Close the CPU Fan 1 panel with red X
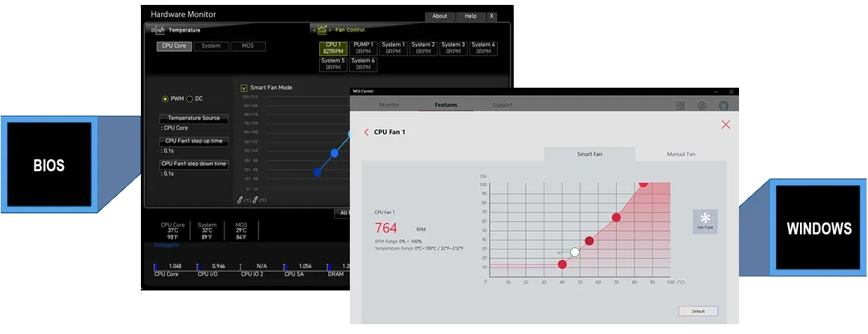The image size is (868, 334). [726, 125]
